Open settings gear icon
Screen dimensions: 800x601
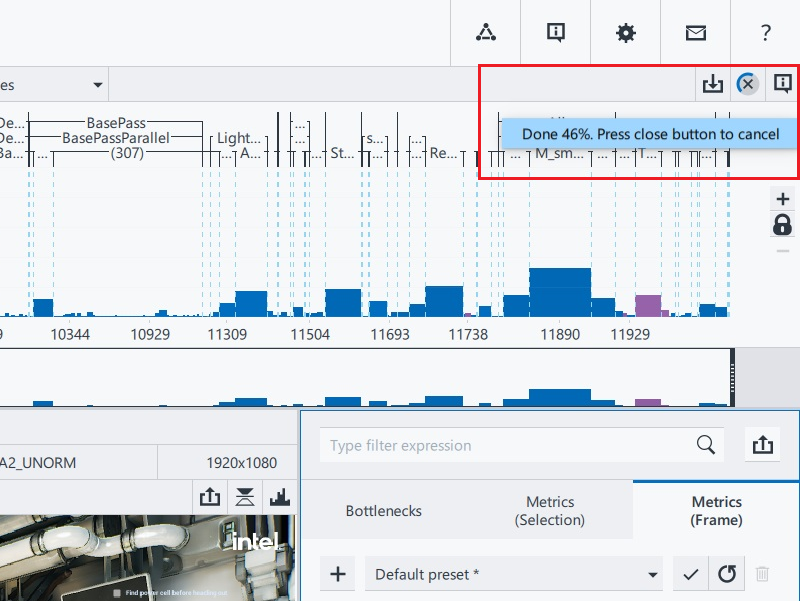click(x=626, y=33)
